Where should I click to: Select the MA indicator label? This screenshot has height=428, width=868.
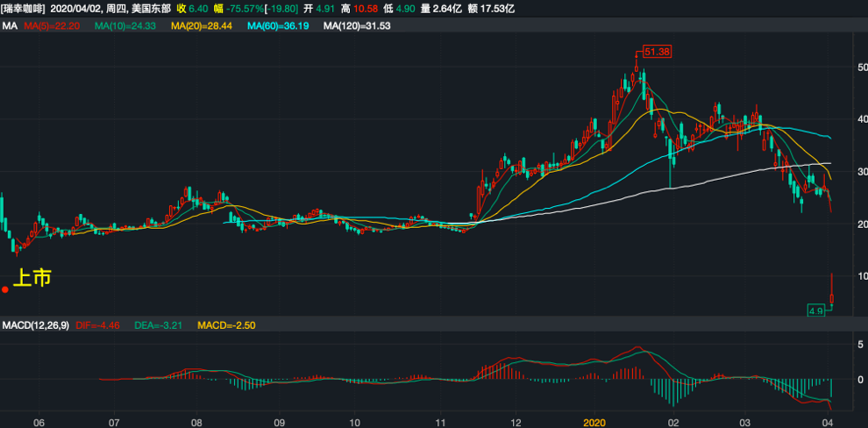10,26
